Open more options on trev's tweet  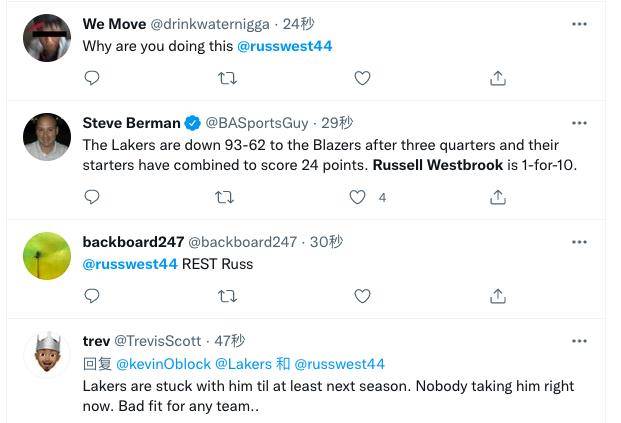[579, 341]
